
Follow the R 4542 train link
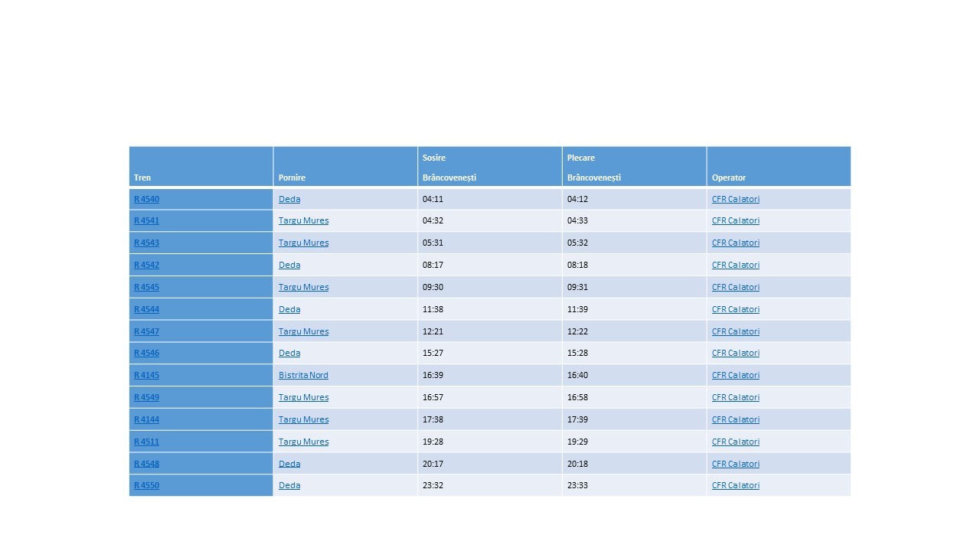pyautogui.click(x=146, y=265)
